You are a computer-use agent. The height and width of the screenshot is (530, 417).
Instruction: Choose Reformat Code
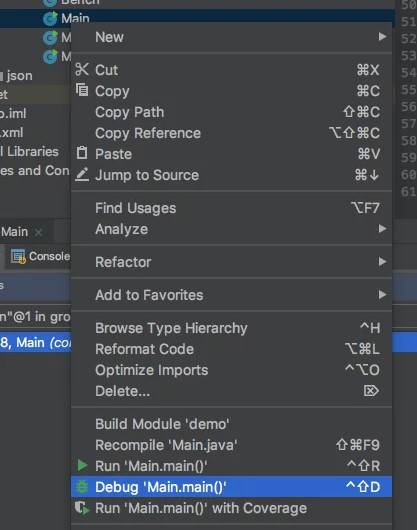coord(231,349)
